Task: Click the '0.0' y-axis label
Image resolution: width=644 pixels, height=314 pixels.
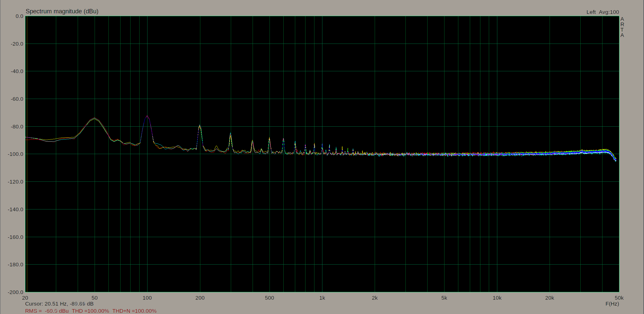Action: point(19,16)
